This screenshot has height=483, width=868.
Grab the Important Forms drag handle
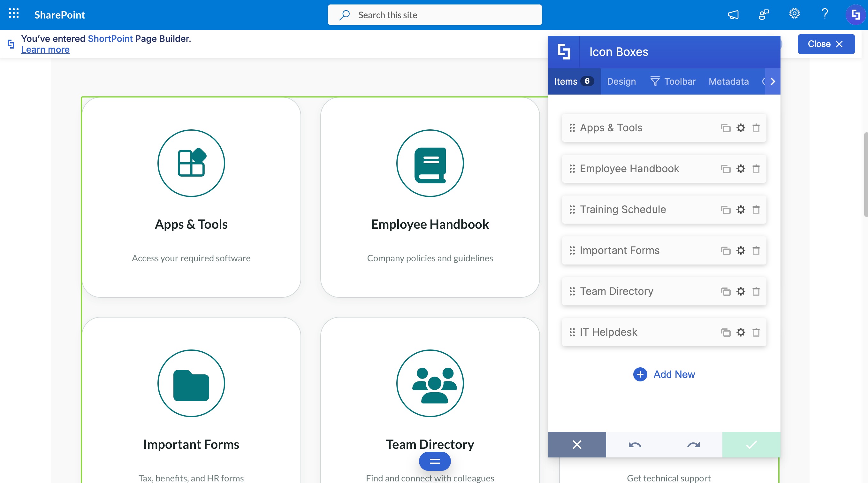point(572,250)
